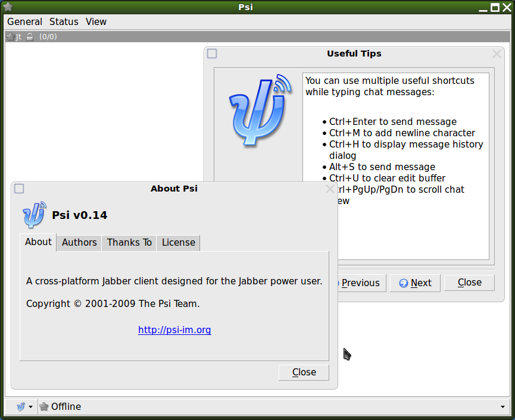Screen dimensions: 515x420
Task: Open the Status menu
Action: pyautogui.click(x=64, y=21)
